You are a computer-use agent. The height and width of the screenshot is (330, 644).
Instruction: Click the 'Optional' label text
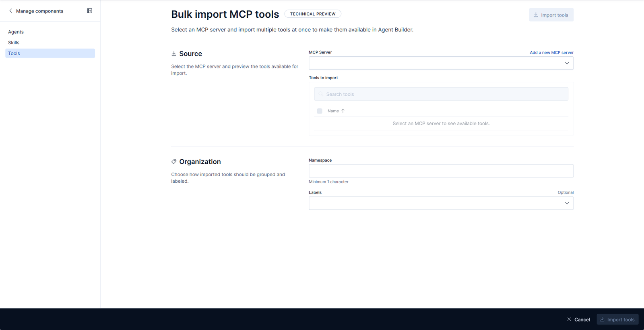(x=566, y=193)
